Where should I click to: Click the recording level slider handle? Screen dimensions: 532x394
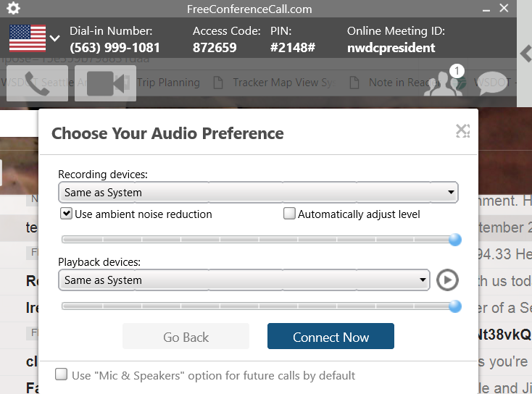[455, 240]
